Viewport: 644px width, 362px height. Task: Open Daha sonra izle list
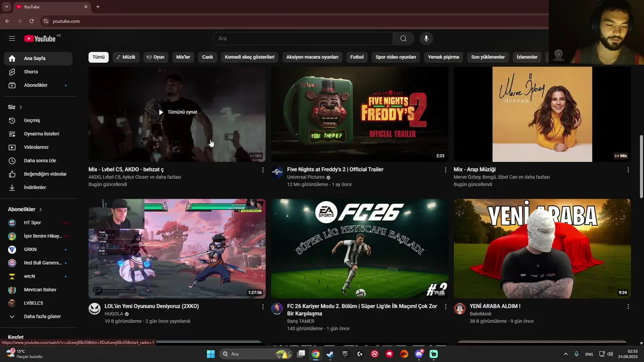click(38, 161)
